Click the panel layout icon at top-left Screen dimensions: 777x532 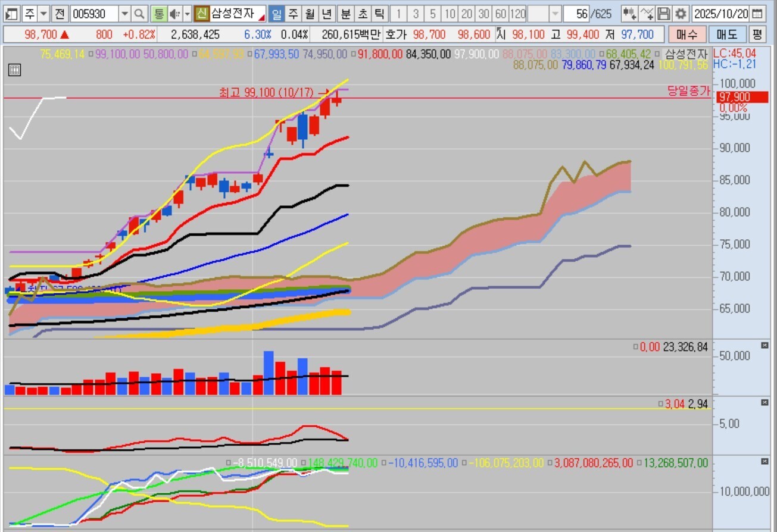click(11, 14)
